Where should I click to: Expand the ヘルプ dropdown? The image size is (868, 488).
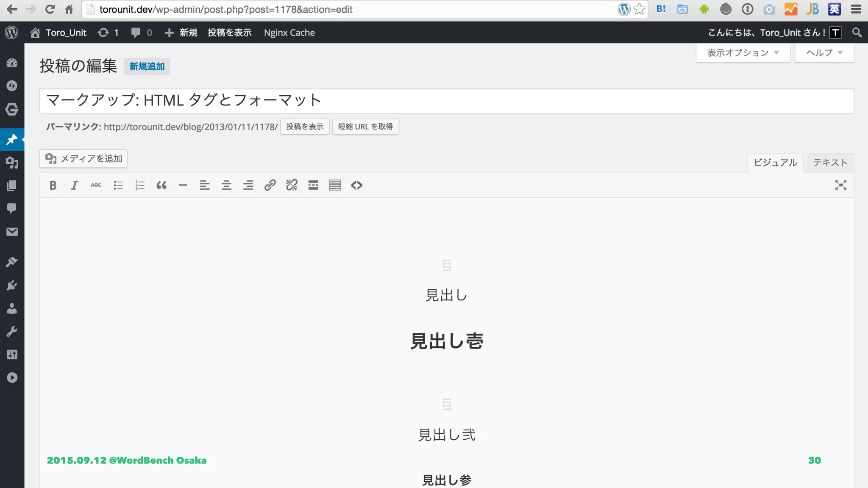coord(824,53)
